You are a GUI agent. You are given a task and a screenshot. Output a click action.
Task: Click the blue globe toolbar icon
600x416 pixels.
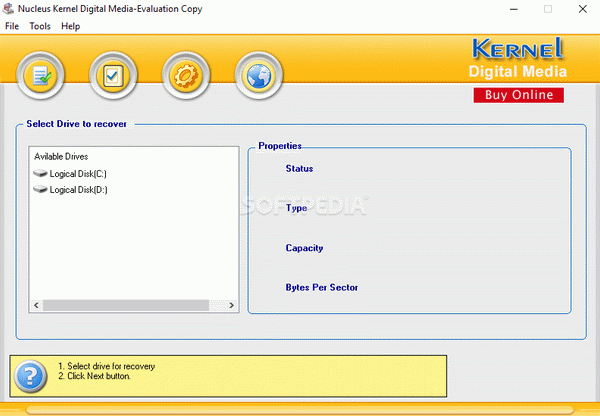point(259,75)
